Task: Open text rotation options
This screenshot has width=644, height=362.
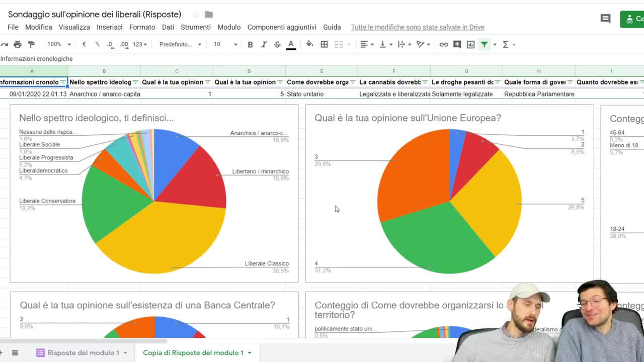Action: [423, 44]
